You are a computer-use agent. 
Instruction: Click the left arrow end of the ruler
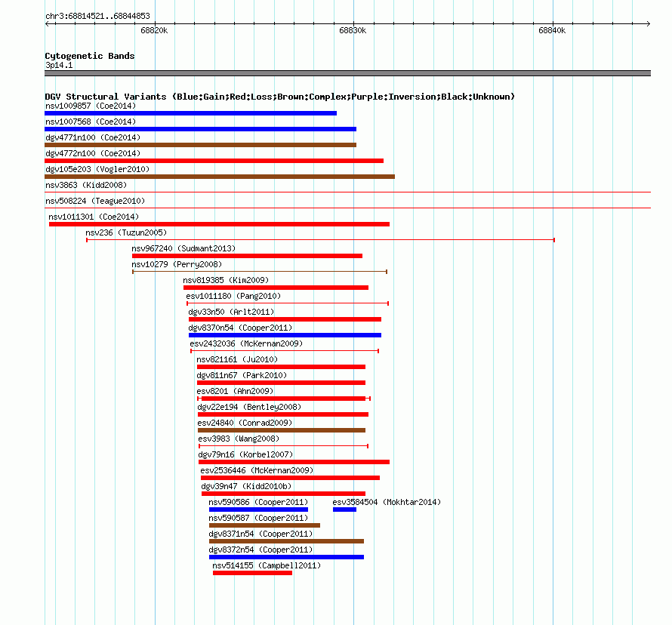point(47,23)
